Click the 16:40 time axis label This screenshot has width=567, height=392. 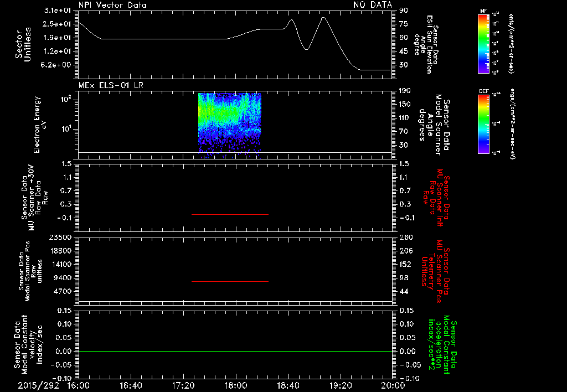click(x=131, y=385)
